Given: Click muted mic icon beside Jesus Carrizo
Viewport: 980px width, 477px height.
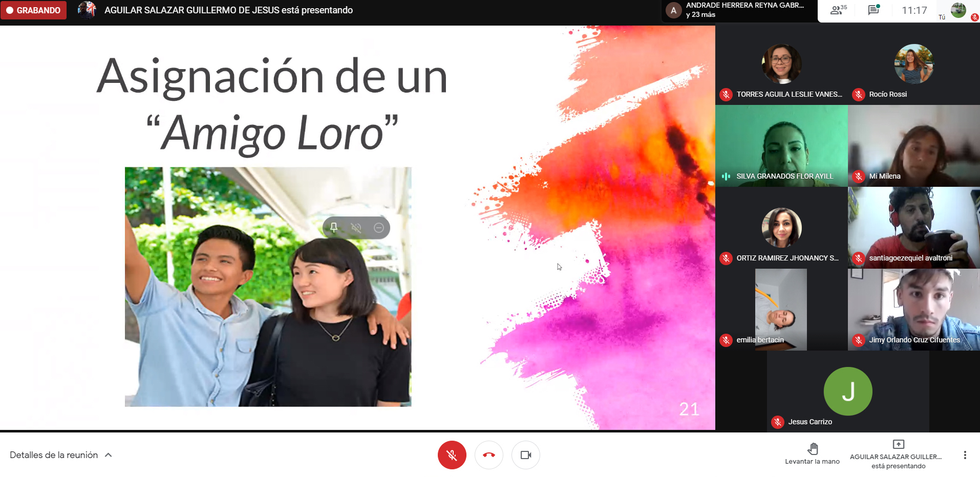Looking at the screenshot, I should [x=778, y=422].
